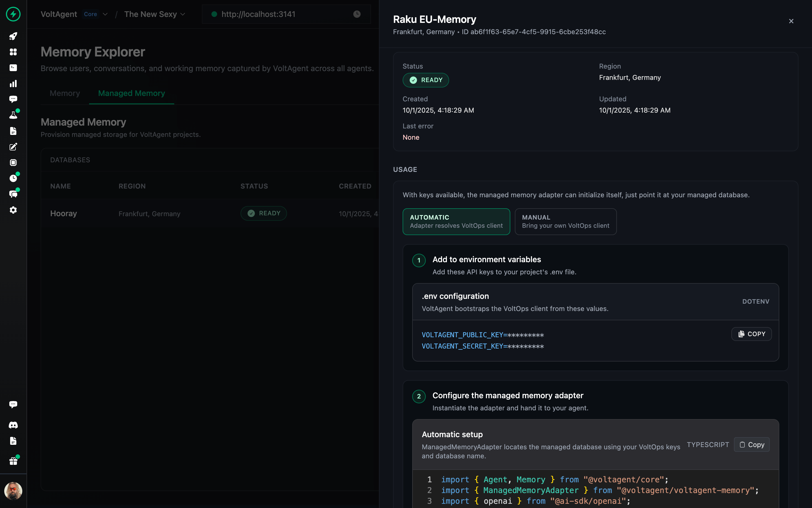The height and width of the screenshot is (508, 812).
Task: Click the VoltAgent lightning bolt logo
Action: tap(13, 14)
